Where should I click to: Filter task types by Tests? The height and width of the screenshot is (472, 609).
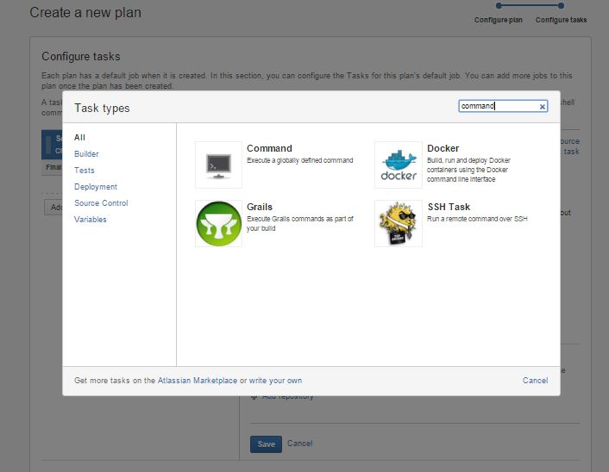[x=84, y=170]
